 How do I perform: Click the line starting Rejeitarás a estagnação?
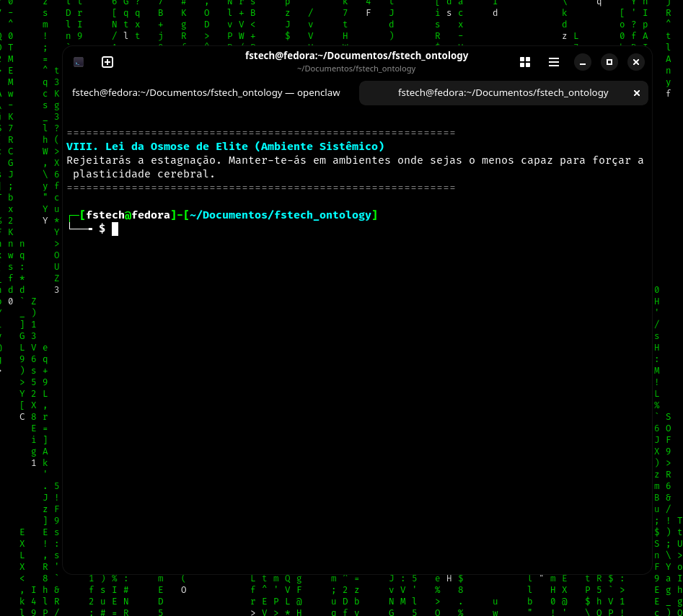[x=355, y=160]
